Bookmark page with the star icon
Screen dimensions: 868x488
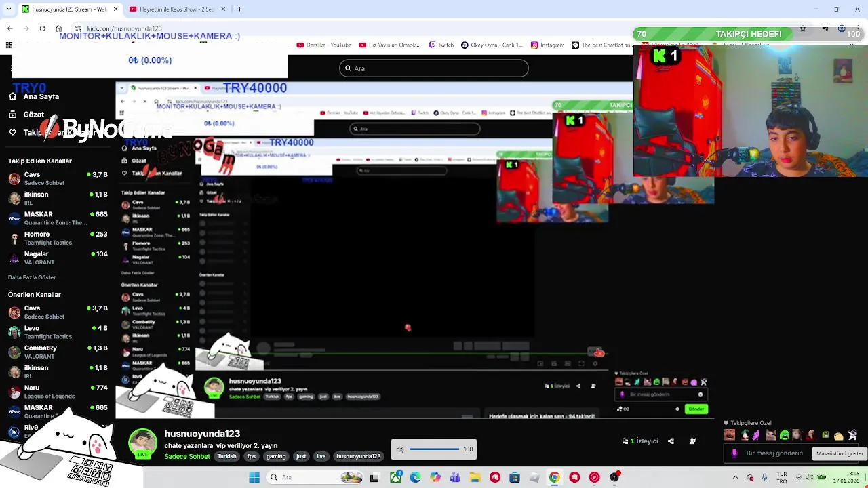pos(803,28)
